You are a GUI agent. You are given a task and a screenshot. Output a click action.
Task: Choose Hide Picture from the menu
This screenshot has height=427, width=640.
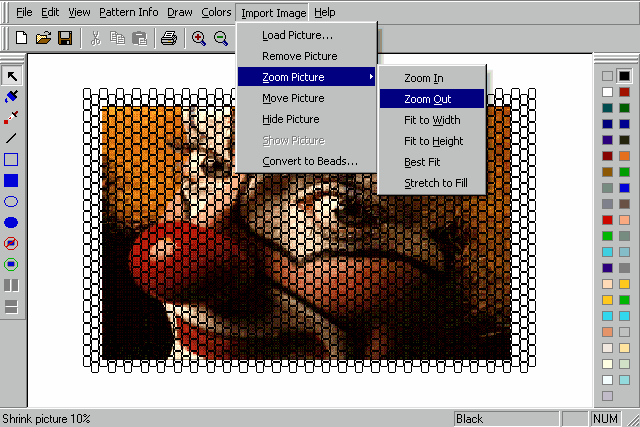pos(306,119)
